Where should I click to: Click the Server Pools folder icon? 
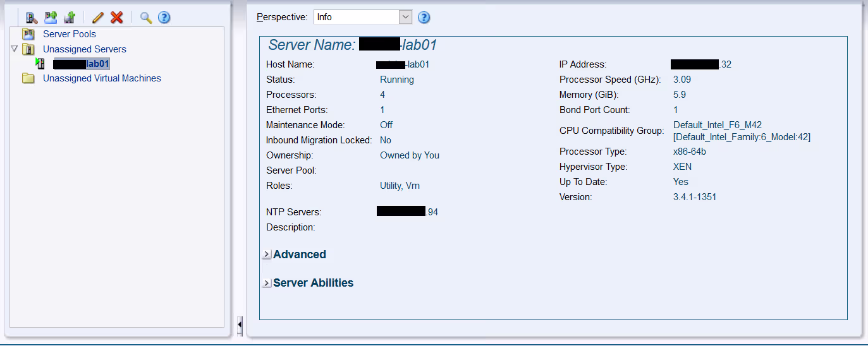(28, 34)
